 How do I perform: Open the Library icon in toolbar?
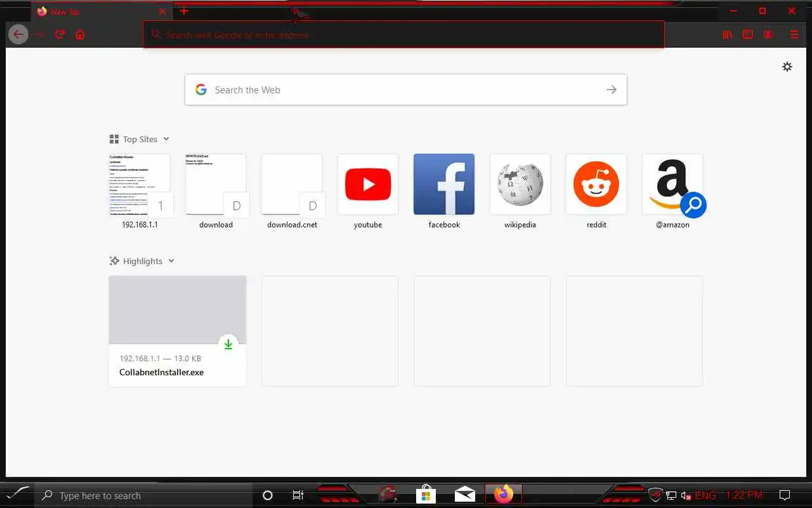[728, 34]
